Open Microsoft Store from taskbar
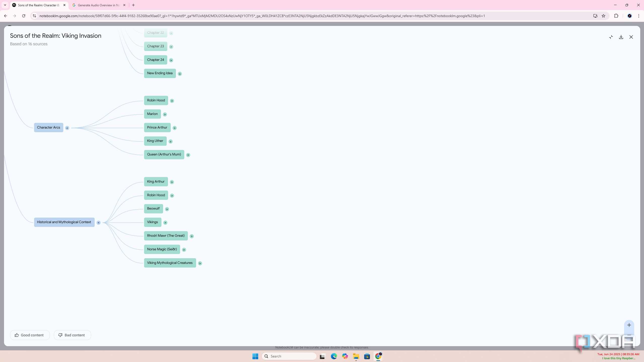The width and height of the screenshot is (644, 362). [x=367, y=356]
